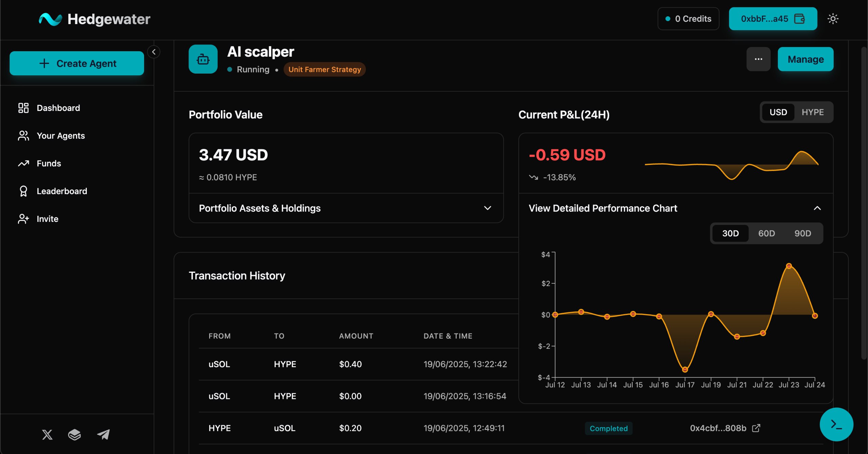Click the DATE & TIME column header
Viewport: 868px width, 454px height.
pos(448,336)
